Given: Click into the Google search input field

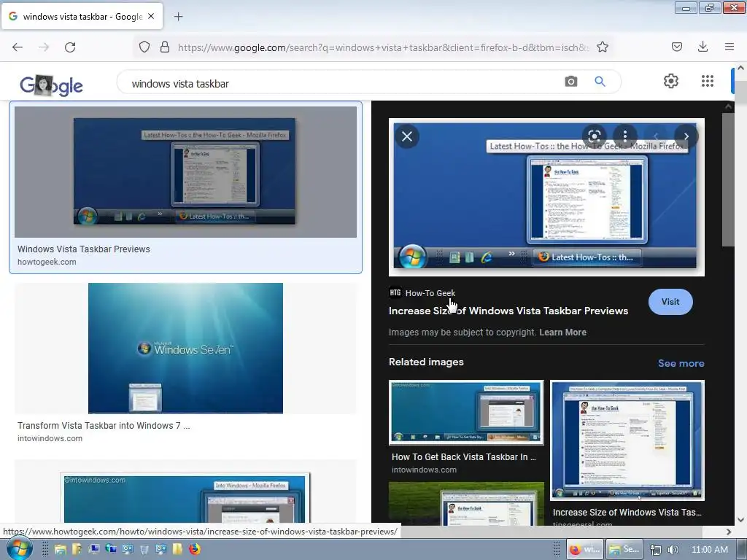Looking at the screenshot, I should [343, 84].
